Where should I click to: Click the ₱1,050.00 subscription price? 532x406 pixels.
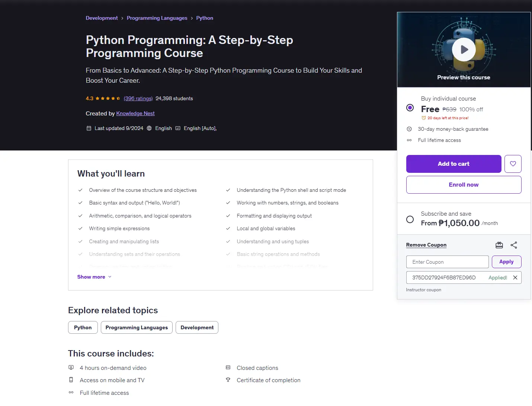click(x=459, y=223)
